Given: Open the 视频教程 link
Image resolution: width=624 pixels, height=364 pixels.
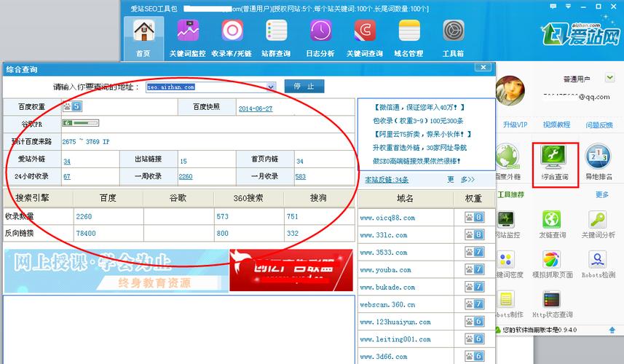Looking at the screenshot, I should click(556, 125).
